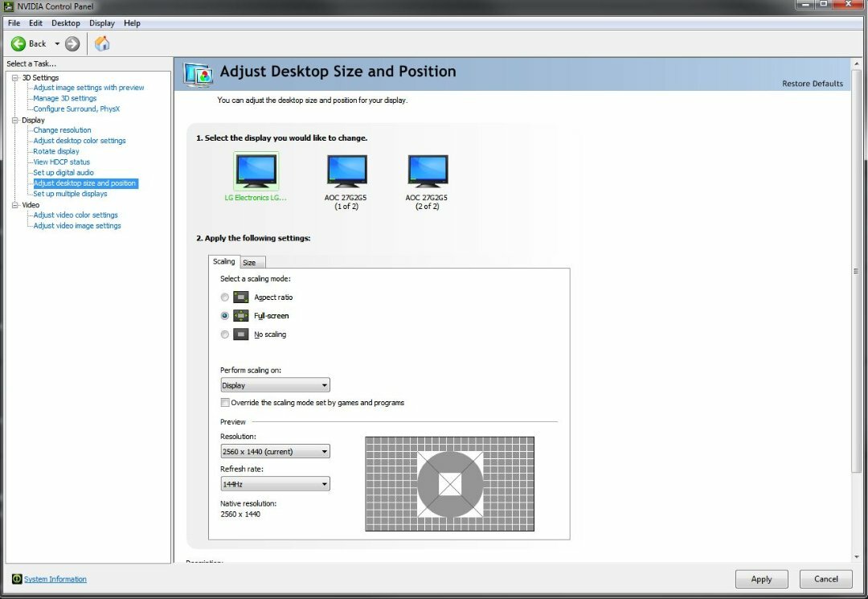Open the forward navigation arrow icon
Viewport: 868px width, 599px height.
tap(71, 43)
